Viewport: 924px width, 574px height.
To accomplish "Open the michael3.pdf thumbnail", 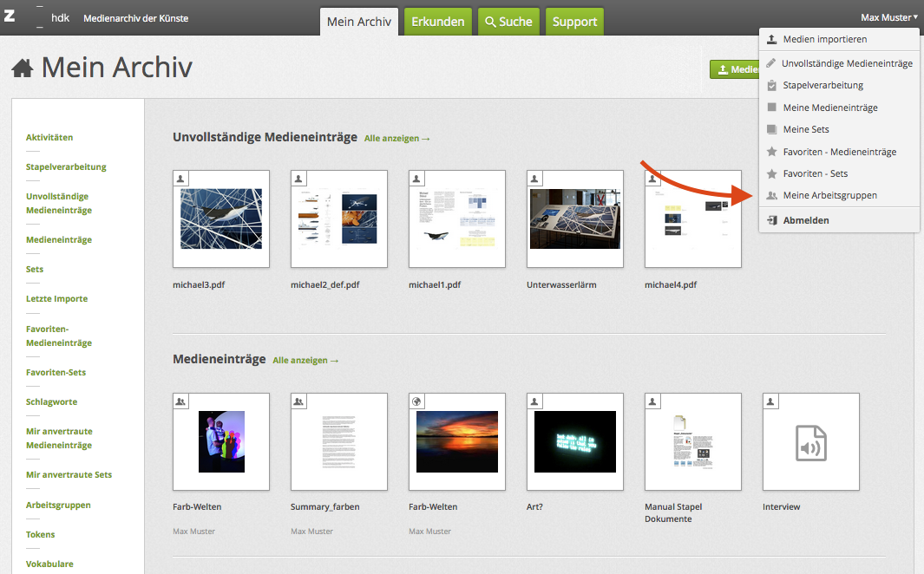I will click(x=221, y=219).
